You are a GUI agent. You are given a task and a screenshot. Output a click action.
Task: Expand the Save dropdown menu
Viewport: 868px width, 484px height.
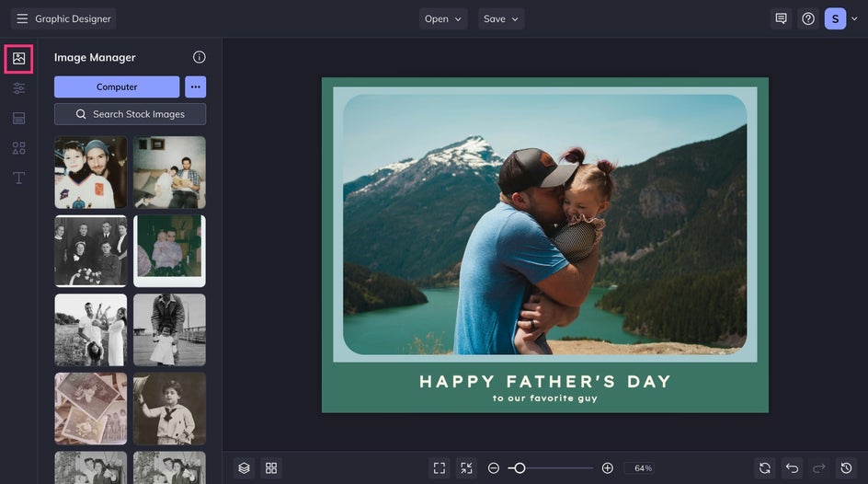501,18
